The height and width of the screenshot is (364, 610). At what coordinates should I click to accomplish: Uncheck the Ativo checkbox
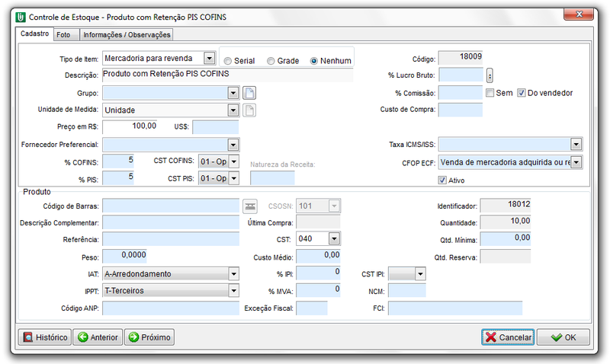pyautogui.click(x=442, y=180)
